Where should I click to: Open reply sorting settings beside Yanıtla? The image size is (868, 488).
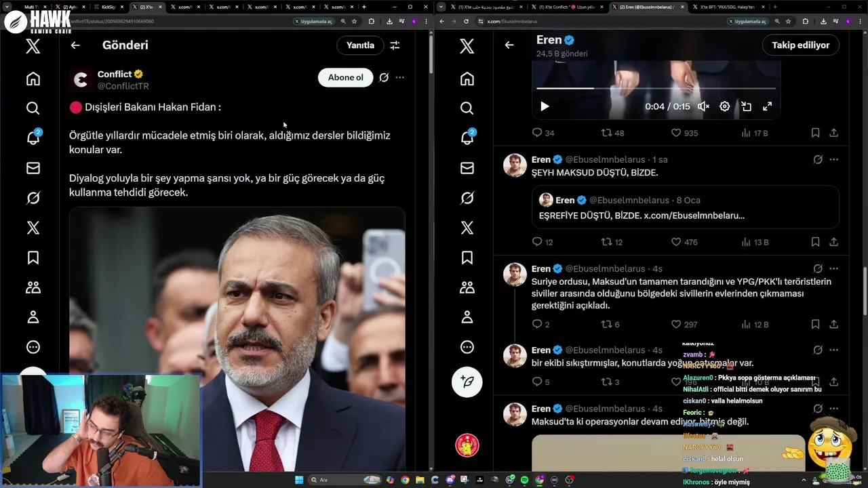(x=395, y=45)
